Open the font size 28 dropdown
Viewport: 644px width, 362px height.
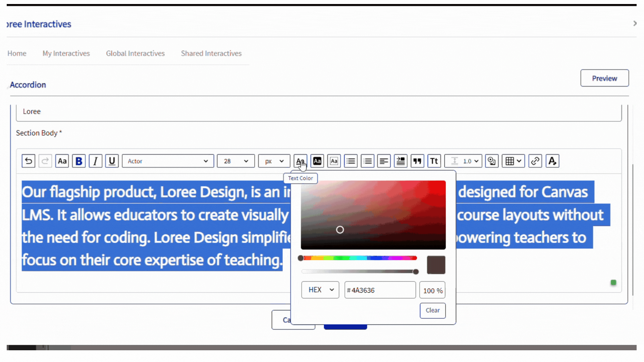click(x=236, y=161)
